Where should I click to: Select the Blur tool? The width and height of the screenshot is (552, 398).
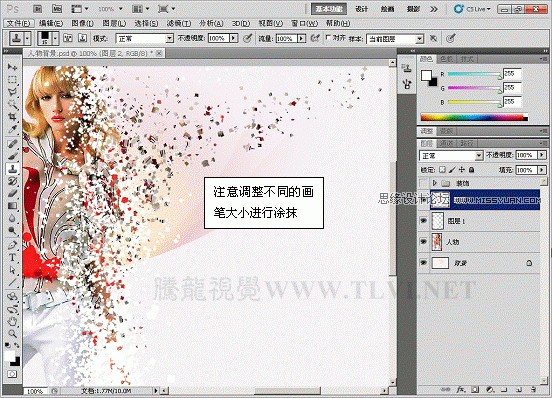point(12,219)
